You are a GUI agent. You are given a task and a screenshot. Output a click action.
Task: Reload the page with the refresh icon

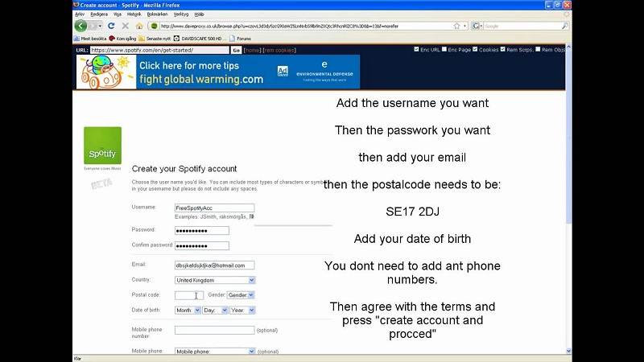[111, 26]
